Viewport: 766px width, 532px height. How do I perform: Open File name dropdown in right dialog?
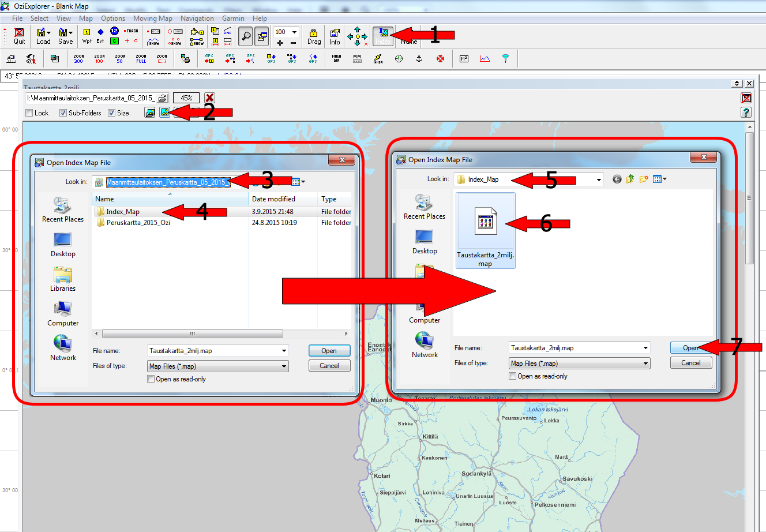[645, 348]
